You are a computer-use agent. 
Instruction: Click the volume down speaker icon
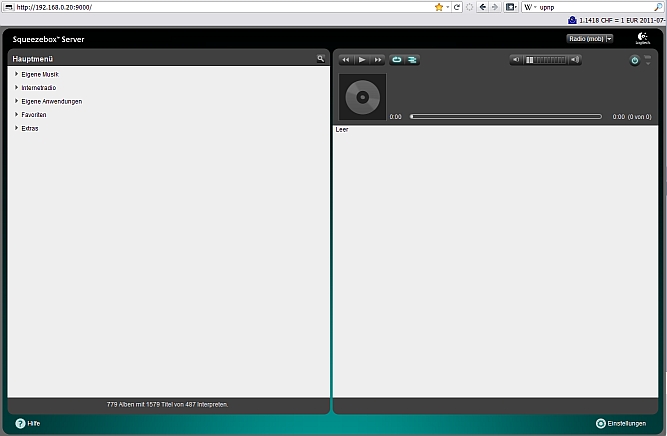(x=516, y=60)
